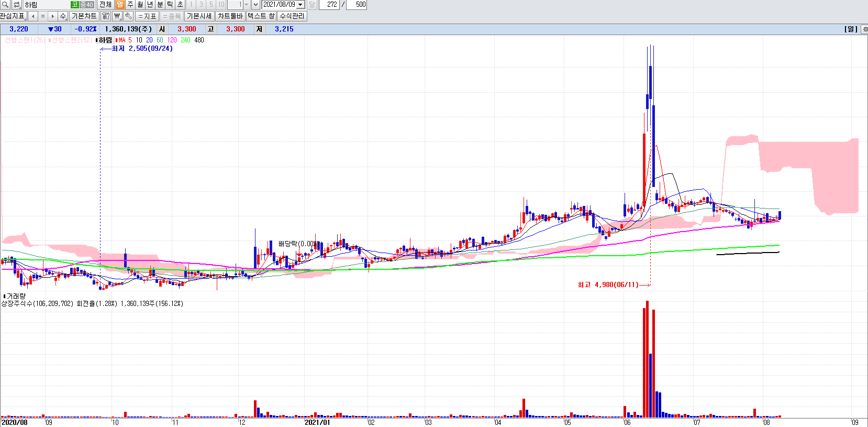Screen dimensions: 868x427
Task: Click the wrench settings icon
Action: click(x=128, y=16)
